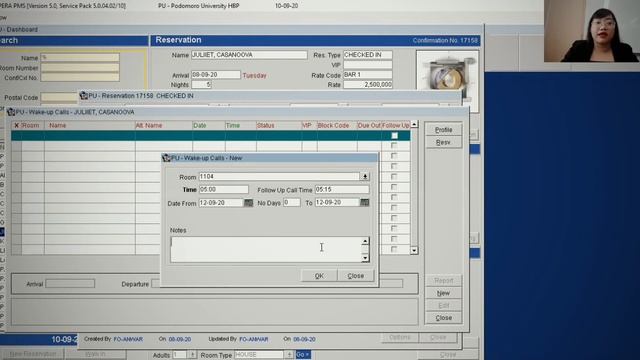Click the Name search field in Dashboard
The height and width of the screenshot is (360, 640).
80,58
